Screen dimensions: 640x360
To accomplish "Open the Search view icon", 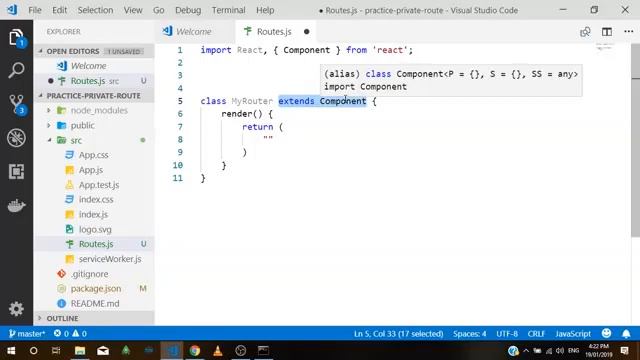I will [x=16, y=70].
